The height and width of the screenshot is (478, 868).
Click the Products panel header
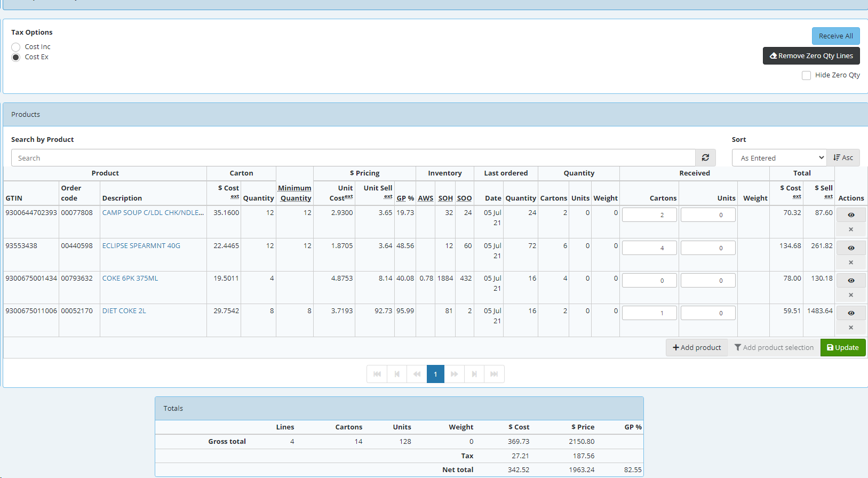pos(435,114)
